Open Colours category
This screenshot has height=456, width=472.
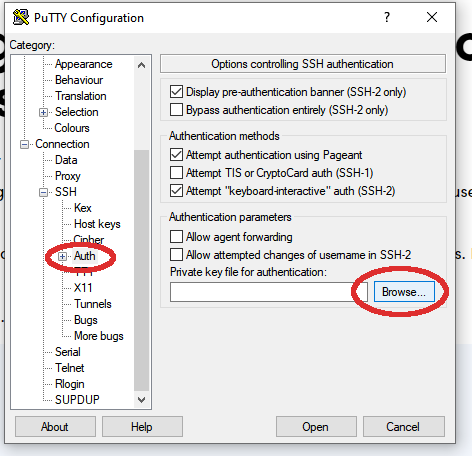72,128
